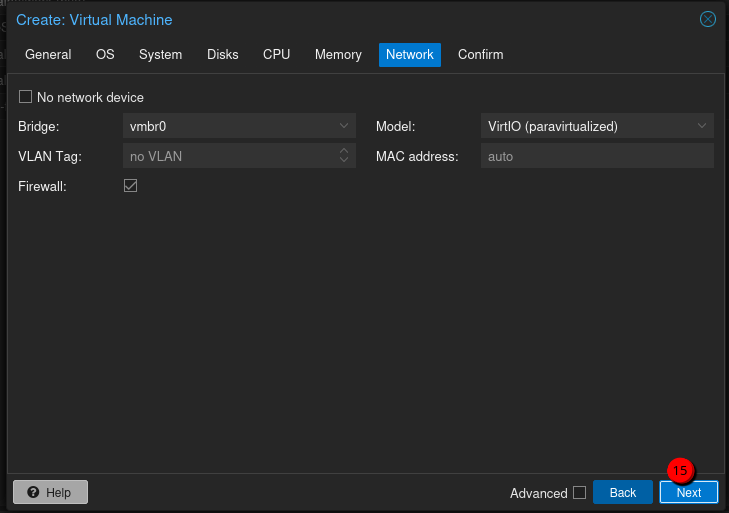Select the Disks tab
Screen dimensions: 729x513
coord(223,54)
